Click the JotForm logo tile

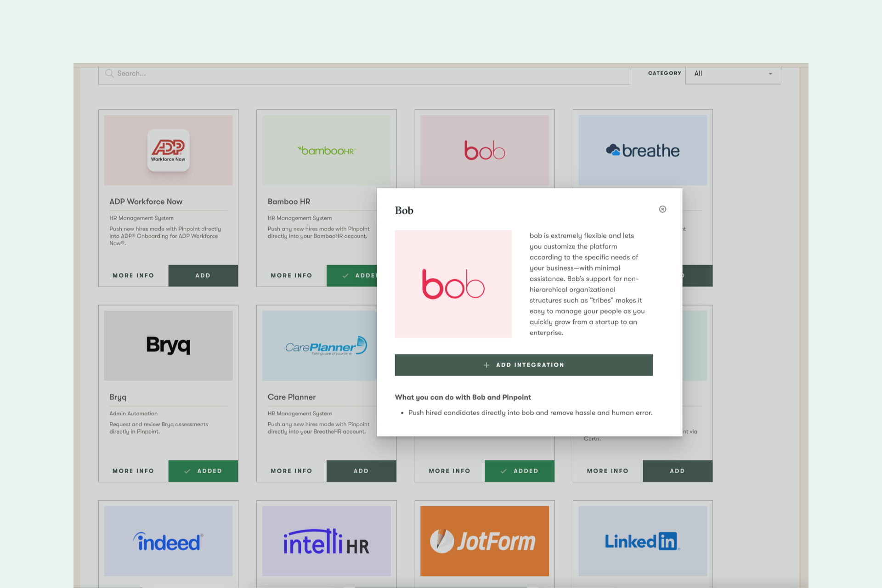(x=484, y=541)
